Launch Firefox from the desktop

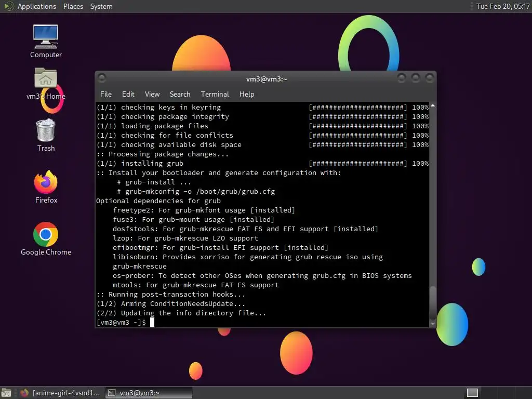coord(46,187)
